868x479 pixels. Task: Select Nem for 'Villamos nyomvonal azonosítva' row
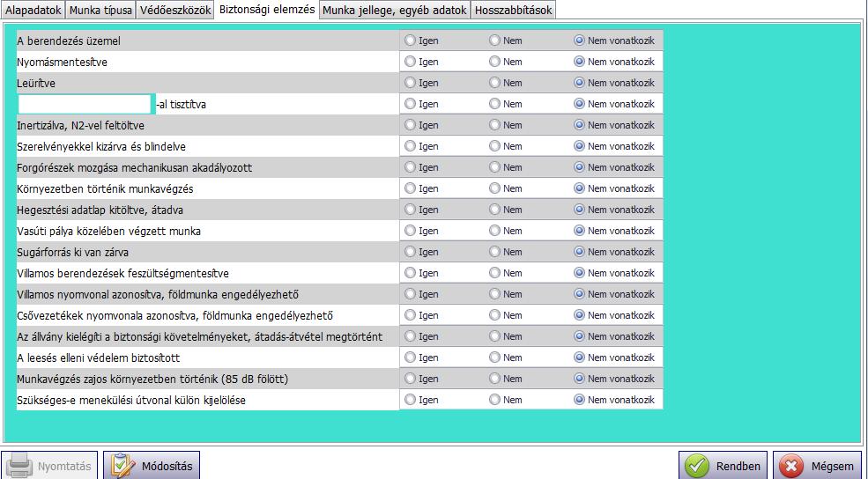click(x=506, y=294)
